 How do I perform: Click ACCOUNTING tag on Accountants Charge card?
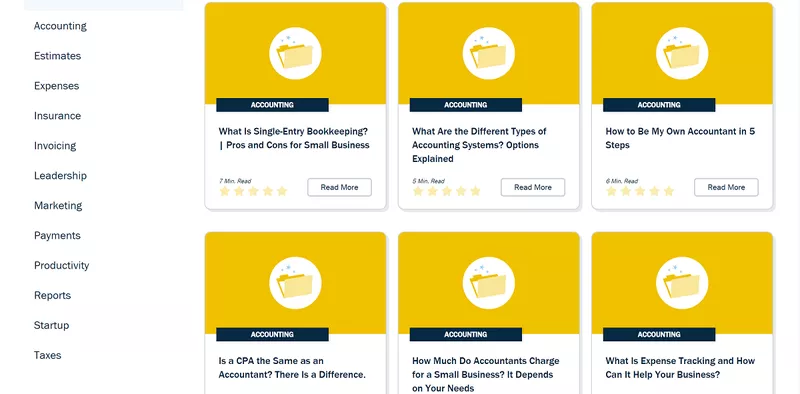465,335
